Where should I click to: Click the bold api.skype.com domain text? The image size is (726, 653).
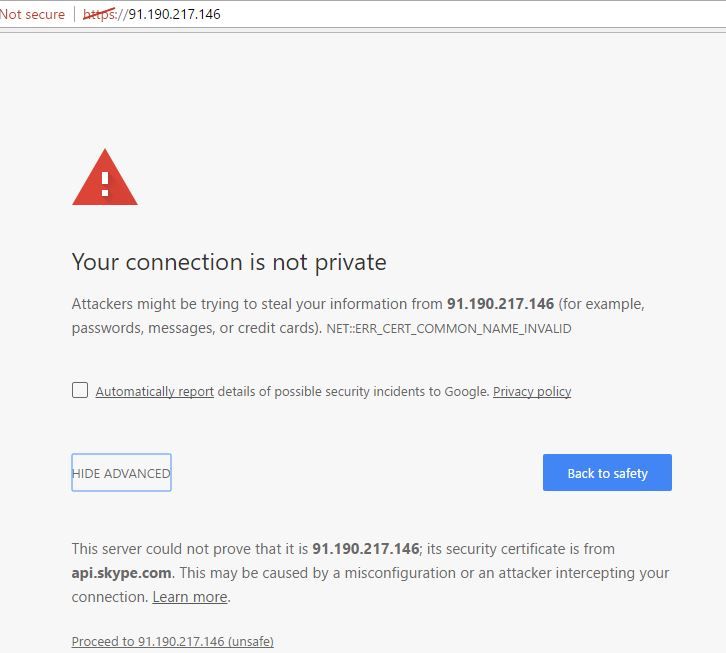pyautogui.click(x=122, y=573)
